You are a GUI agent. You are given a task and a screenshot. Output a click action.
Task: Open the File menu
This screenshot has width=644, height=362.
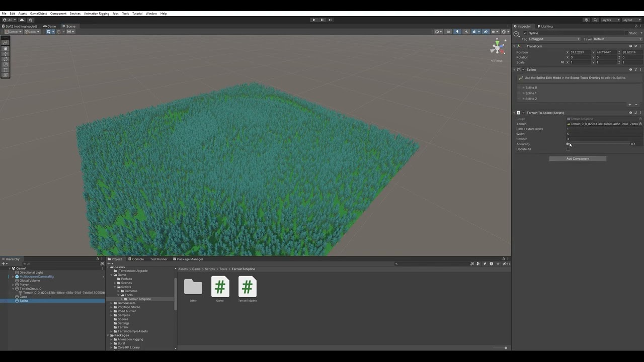click(x=4, y=14)
